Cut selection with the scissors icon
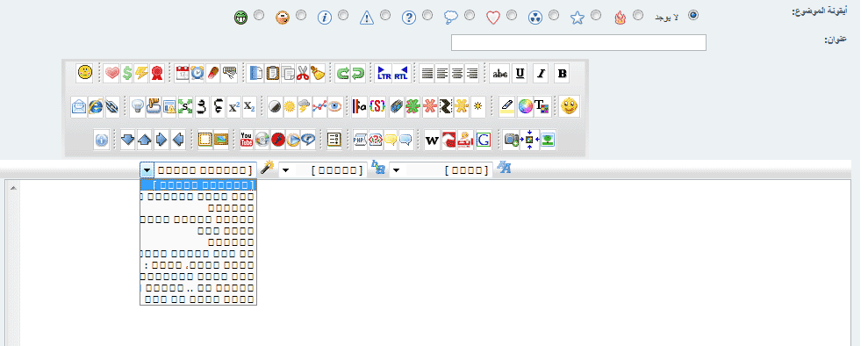868x346 pixels. click(x=302, y=73)
